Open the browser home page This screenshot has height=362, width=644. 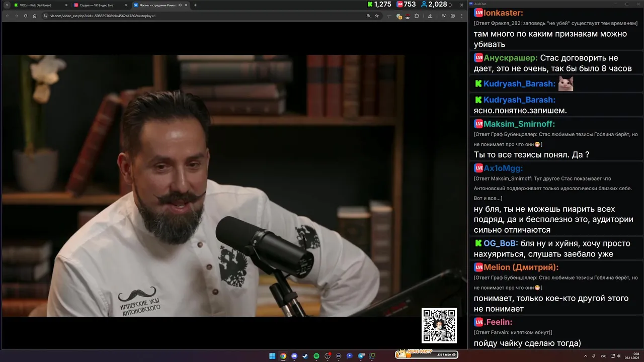35,16
